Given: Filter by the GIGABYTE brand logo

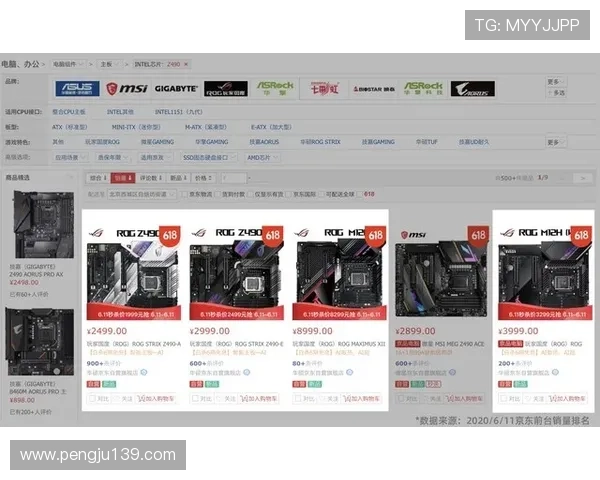Looking at the screenshot, I should [176, 88].
